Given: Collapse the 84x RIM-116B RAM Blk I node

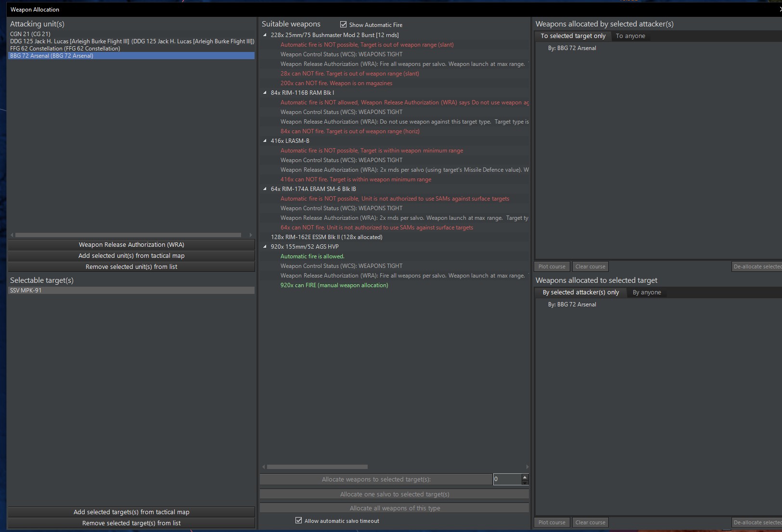Looking at the screenshot, I should (265, 93).
